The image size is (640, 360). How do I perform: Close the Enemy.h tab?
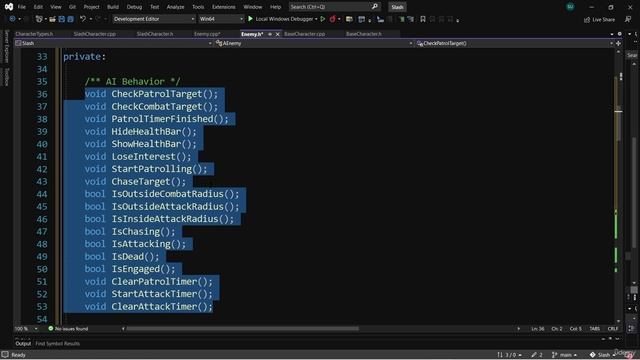(x=278, y=34)
